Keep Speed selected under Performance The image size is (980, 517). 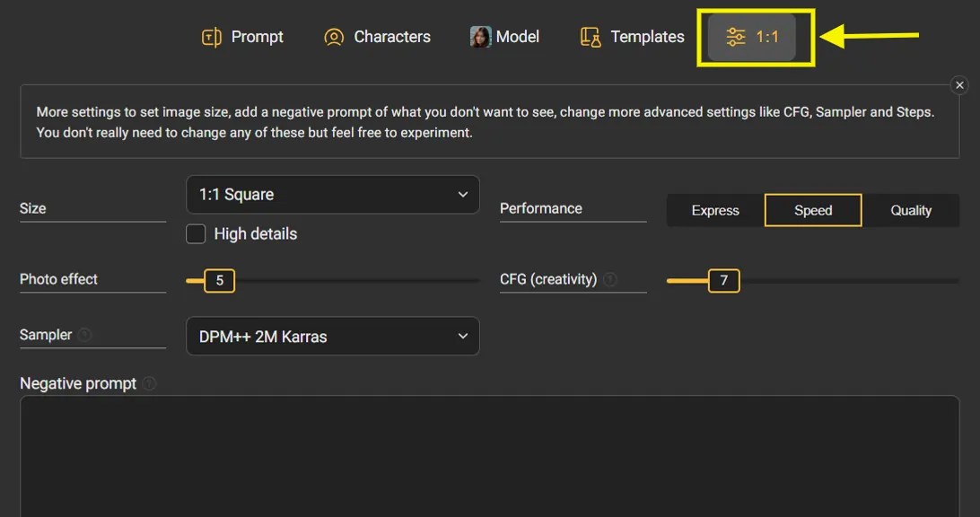812,210
